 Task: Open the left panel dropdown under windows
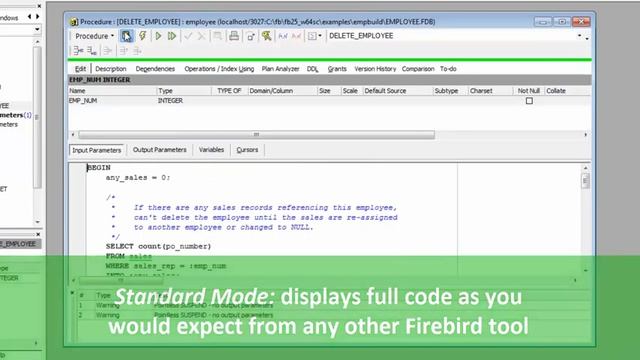pos(37,29)
